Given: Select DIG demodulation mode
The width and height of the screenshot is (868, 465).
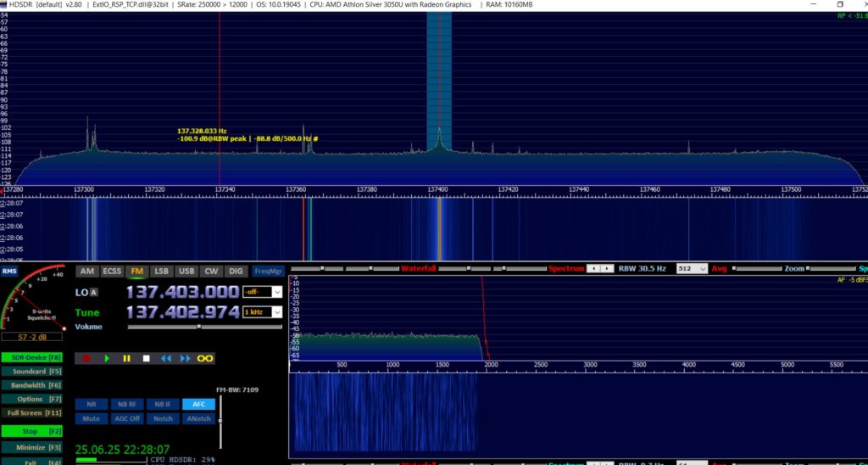Looking at the screenshot, I should 236,271.
